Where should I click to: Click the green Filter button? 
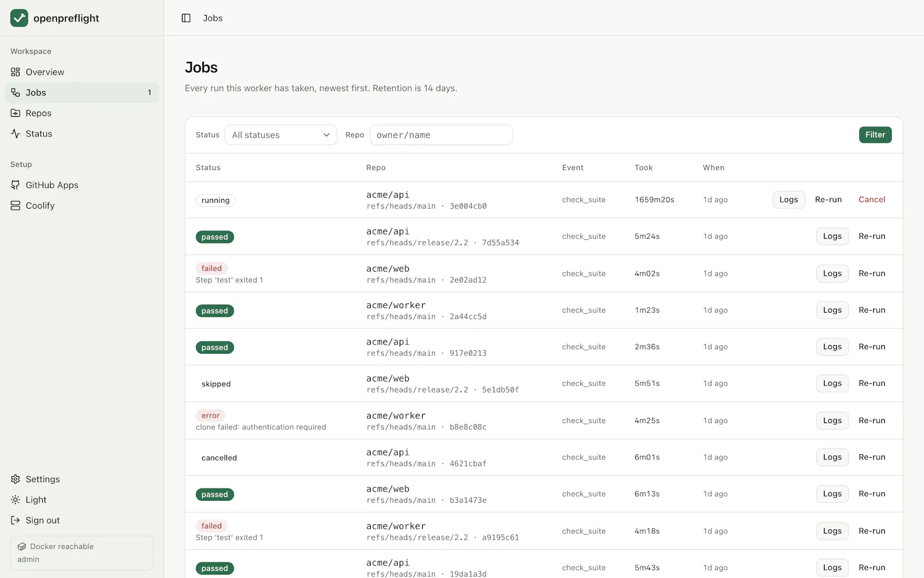(x=875, y=135)
